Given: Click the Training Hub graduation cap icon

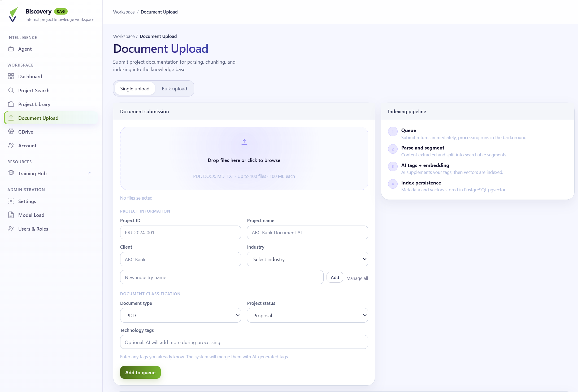Looking at the screenshot, I should [11, 173].
